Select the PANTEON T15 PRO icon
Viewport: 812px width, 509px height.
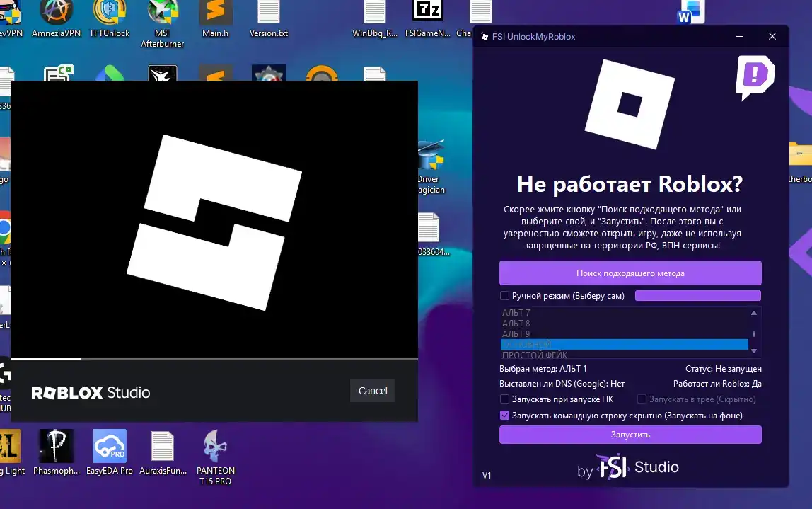pyautogui.click(x=216, y=457)
